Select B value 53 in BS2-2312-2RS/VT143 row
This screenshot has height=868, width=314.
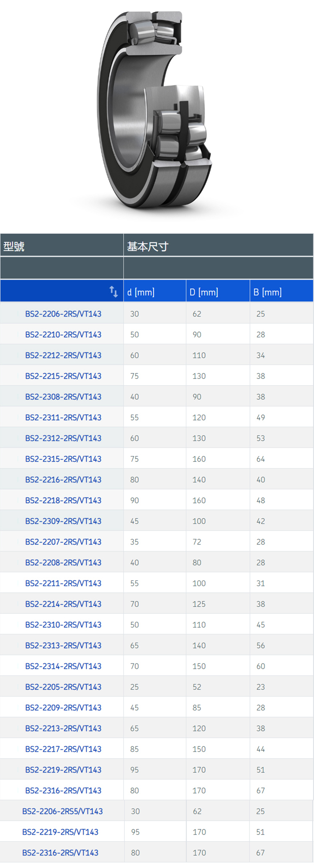[x=261, y=438]
